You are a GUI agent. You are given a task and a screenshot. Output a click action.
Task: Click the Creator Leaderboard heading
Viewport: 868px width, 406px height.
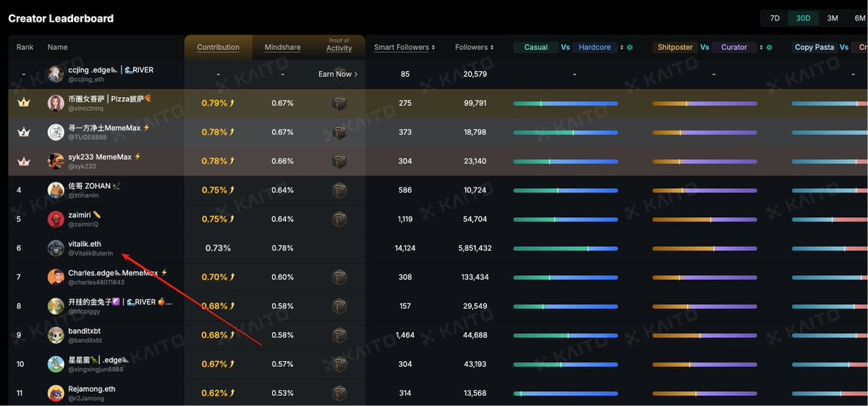tap(61, 18)
